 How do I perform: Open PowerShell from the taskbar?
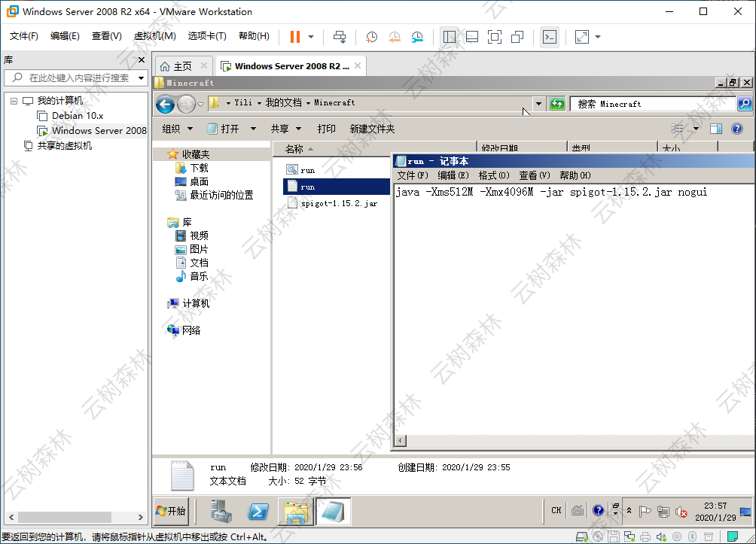[x=258, y=511]
